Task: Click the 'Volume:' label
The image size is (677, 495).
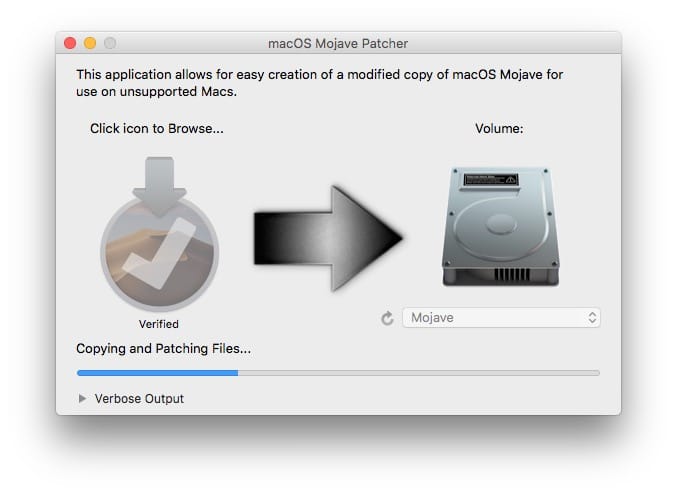Action: pyautogui.click(x=499, y=129)
